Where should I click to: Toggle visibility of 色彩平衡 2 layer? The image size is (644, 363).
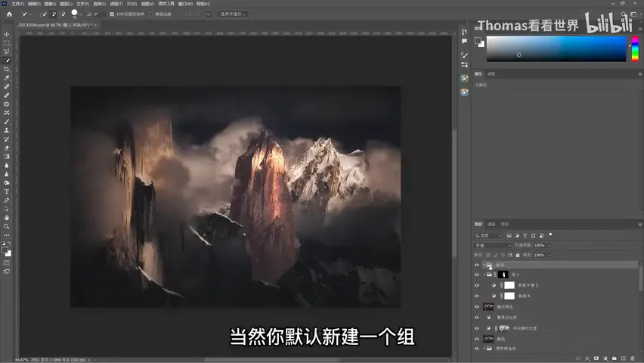tap(477, 285)
